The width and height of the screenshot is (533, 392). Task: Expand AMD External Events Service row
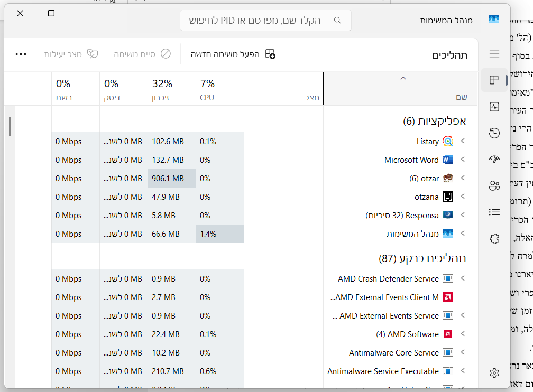pyautogui.click(x=463, y=315)
